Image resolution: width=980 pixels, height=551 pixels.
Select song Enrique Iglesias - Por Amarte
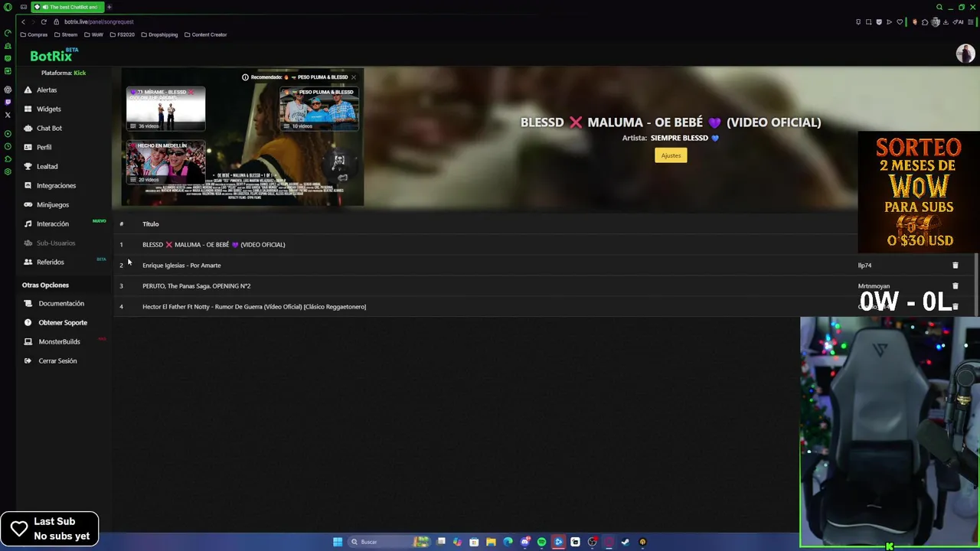pyautogui.click(x=181, y=265)
